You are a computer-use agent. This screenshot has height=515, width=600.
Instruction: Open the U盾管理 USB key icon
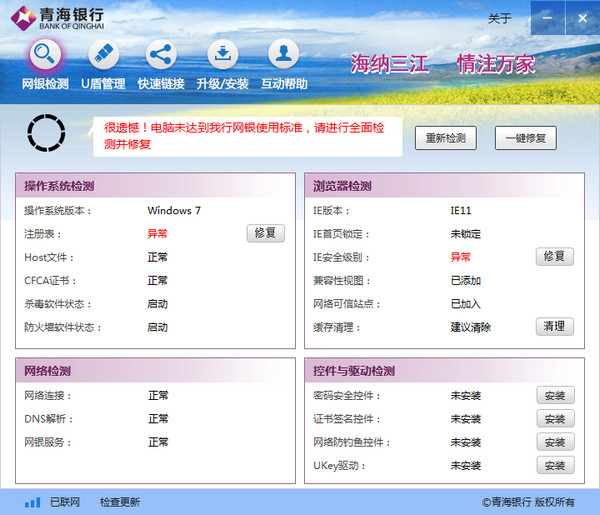(104, 54)
